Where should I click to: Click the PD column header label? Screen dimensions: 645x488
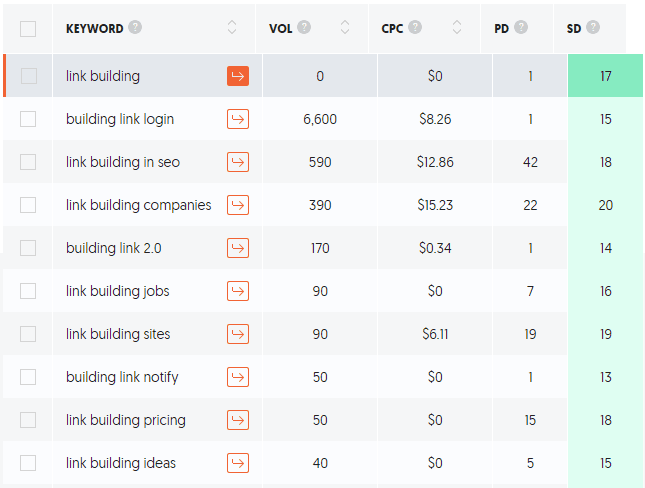click(502, 28)
